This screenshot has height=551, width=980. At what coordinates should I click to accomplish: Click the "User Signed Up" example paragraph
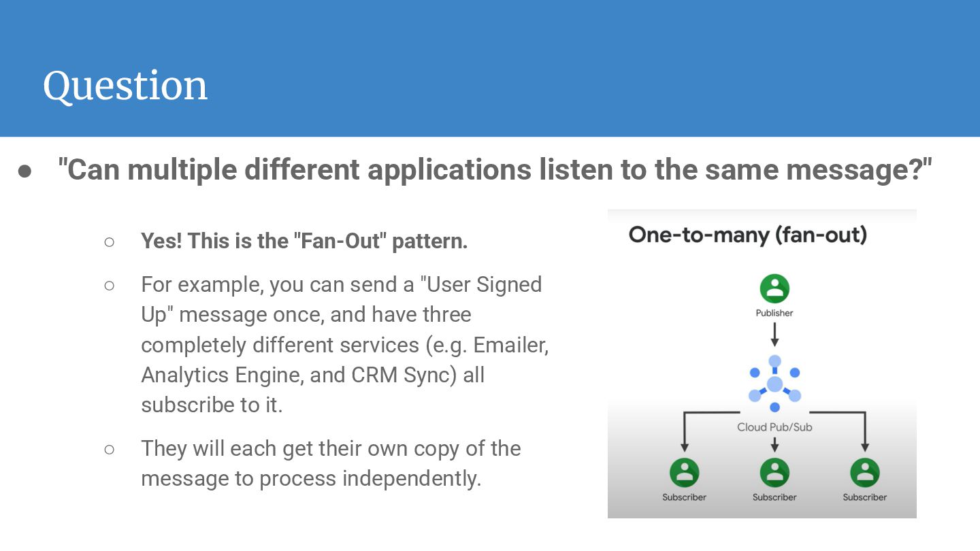[x=344, y=344]
